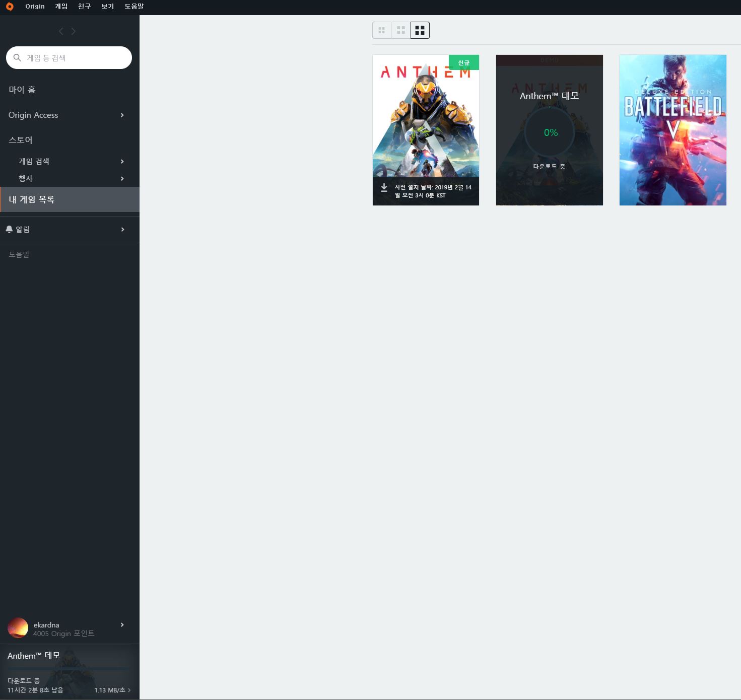Screen dimensions: 741x700
Task: Open the 친구 menu in menu bar
Action: coord(84,7)
